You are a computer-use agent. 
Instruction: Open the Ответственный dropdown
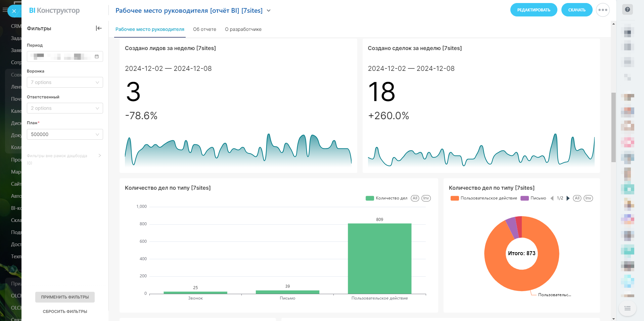65,108
